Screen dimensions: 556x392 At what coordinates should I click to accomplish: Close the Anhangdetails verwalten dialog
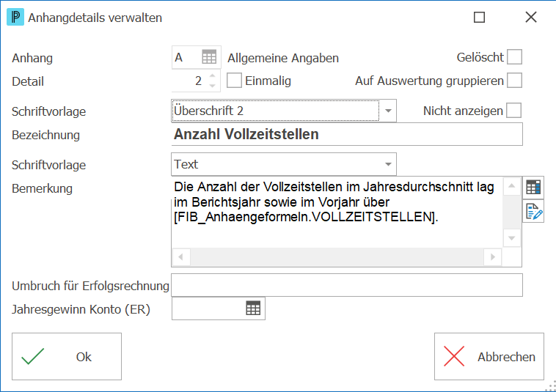(x=531, y=17)
